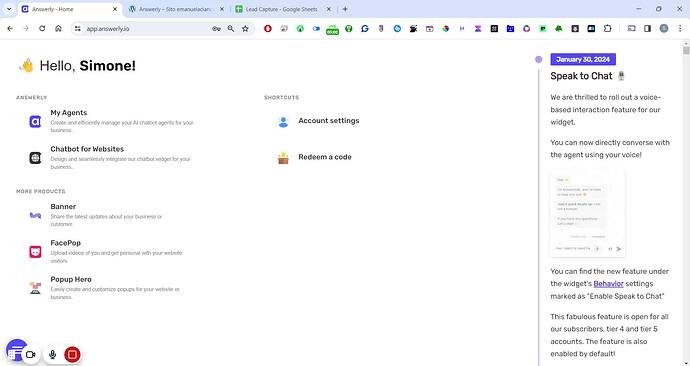Image resolution: width=690 pixels, height=366 pixels.
Task: Open the Chrome three-dot menu
Action: pyautogui.click(x=680, y=29)
